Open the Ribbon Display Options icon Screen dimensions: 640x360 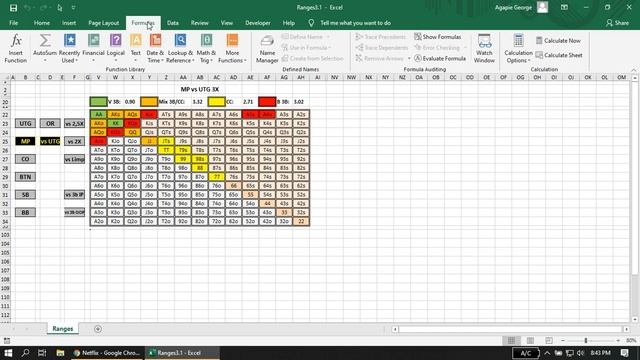(x=564, y=7)
